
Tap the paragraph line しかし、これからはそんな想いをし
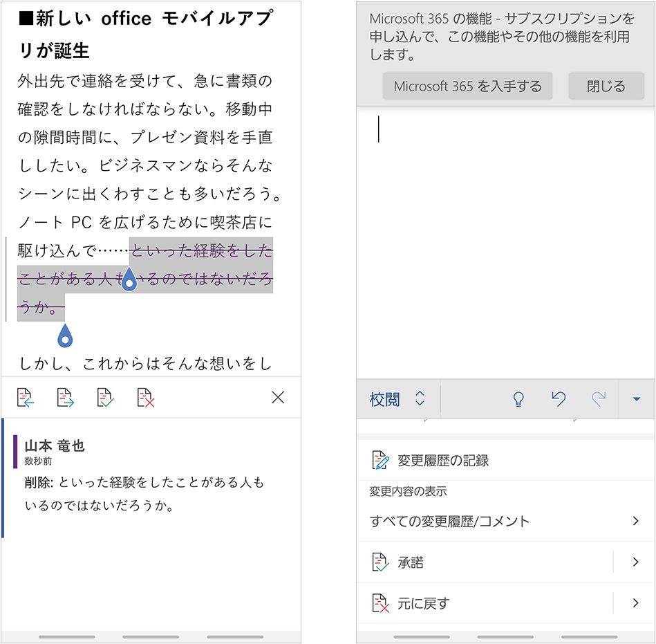(146, 363)
